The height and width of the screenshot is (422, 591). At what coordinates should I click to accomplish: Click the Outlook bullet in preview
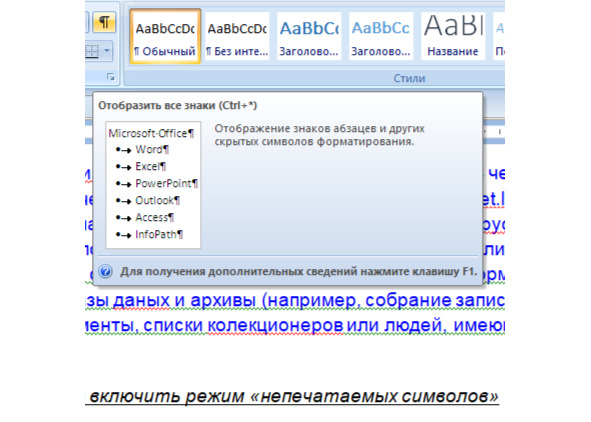point(147,200)
